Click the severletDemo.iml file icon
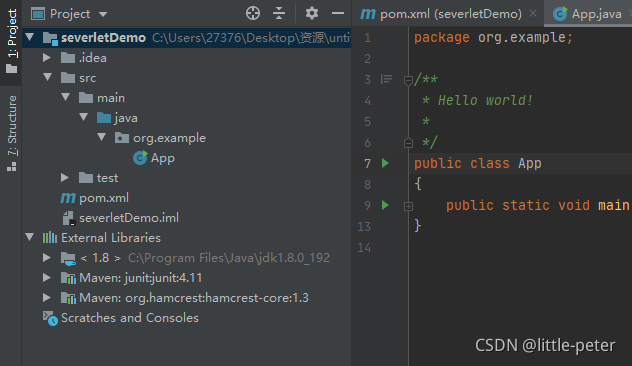This screenshot has width=632, height=366. 68,218
